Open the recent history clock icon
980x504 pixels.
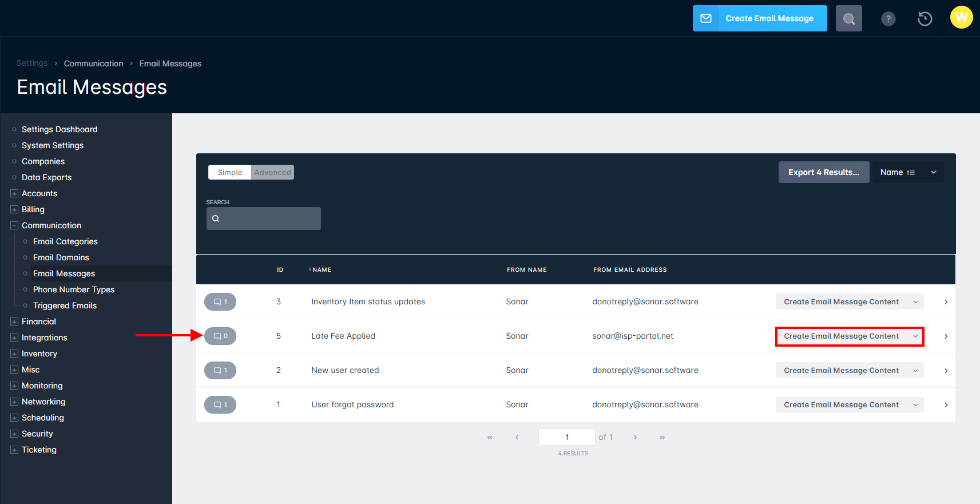(925, 19)
